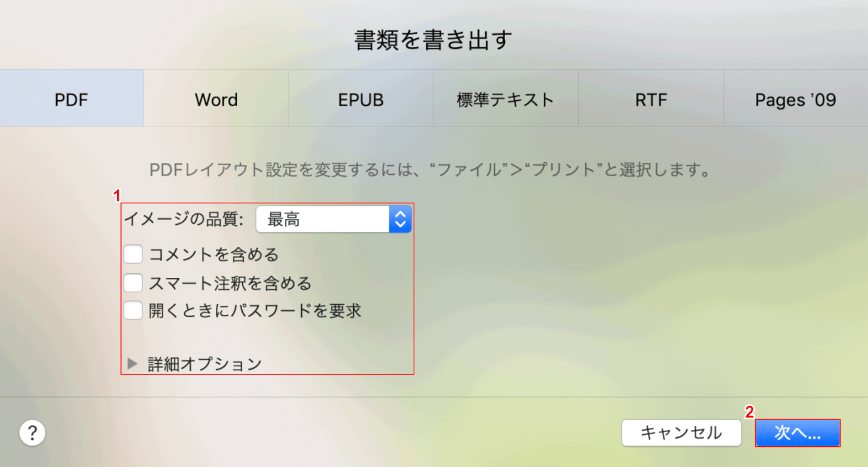
Task: Cancel the export with キャンセル
Action: pos(681,433)
